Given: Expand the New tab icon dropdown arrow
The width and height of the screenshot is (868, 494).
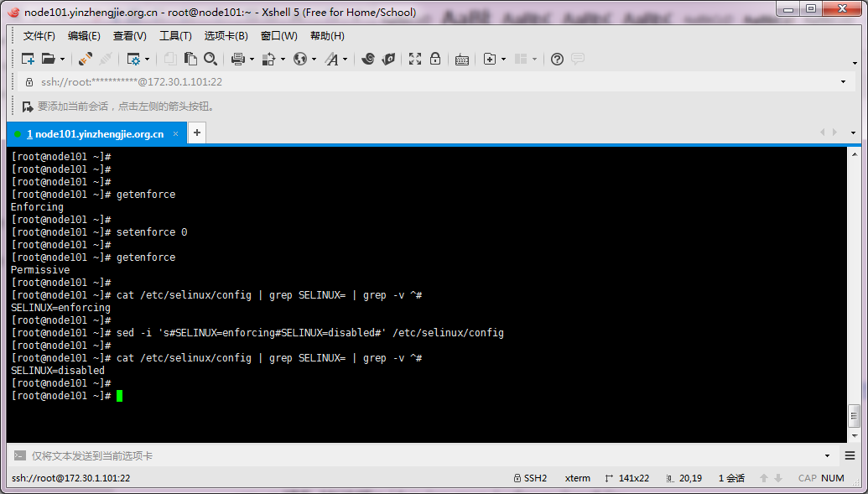Looking at the screenshot, I should [503, 60].
